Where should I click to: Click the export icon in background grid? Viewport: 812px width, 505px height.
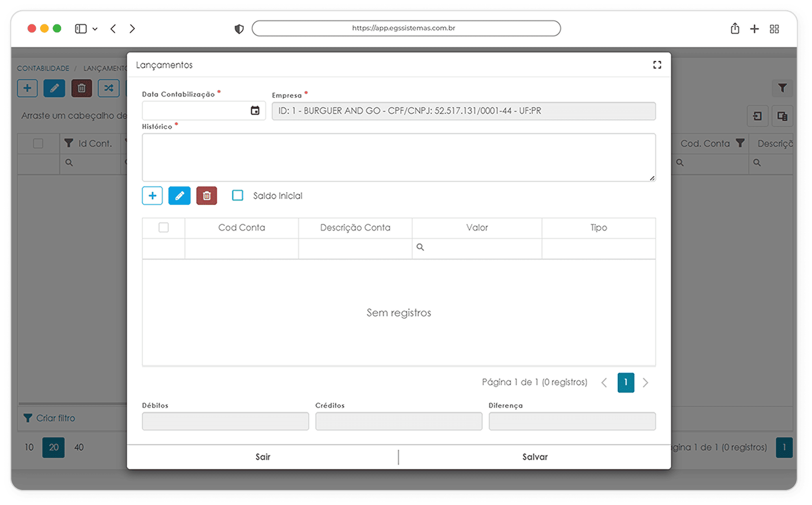point(757,116)
